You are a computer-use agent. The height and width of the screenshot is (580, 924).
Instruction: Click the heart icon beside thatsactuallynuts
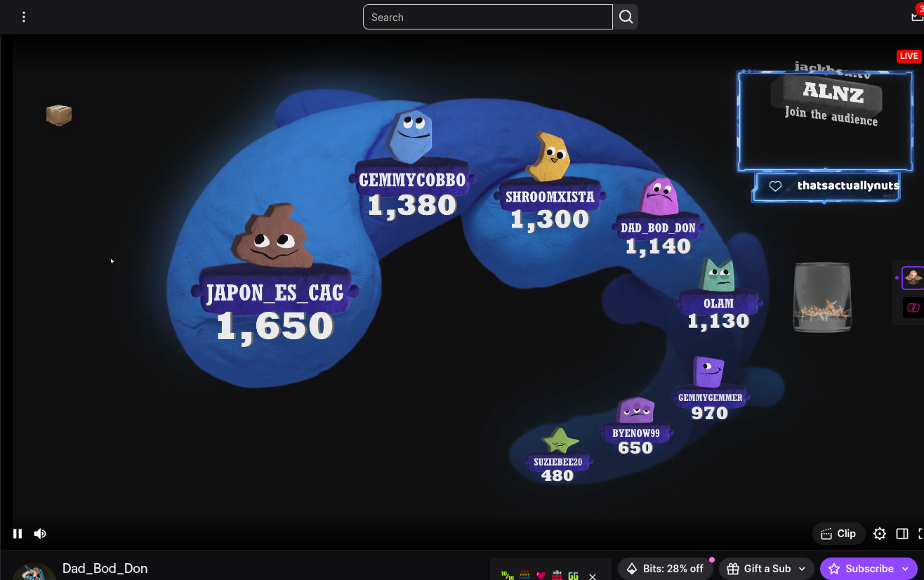pos(775,186)
